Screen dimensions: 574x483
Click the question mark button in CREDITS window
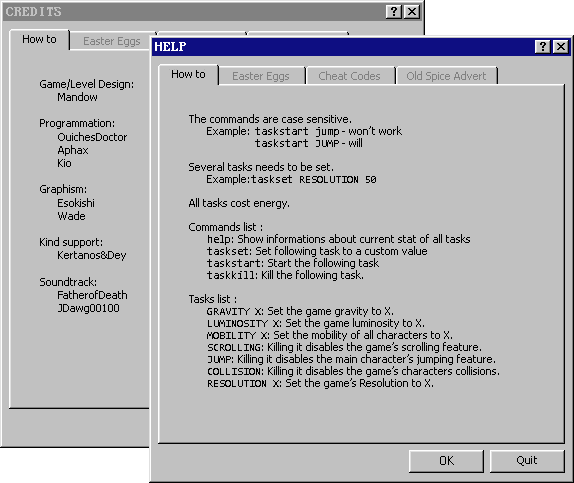pos(394,12)
